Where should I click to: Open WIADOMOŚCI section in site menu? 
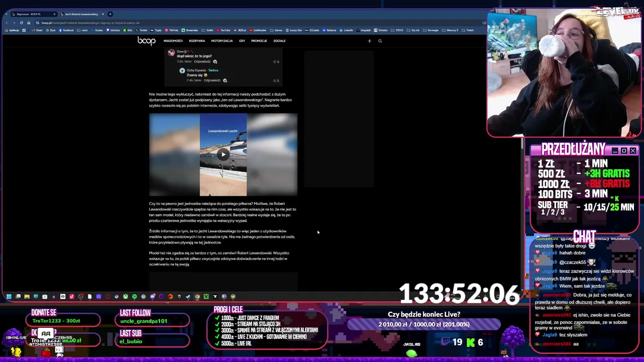pyautogui.click(x=173, y=41)
